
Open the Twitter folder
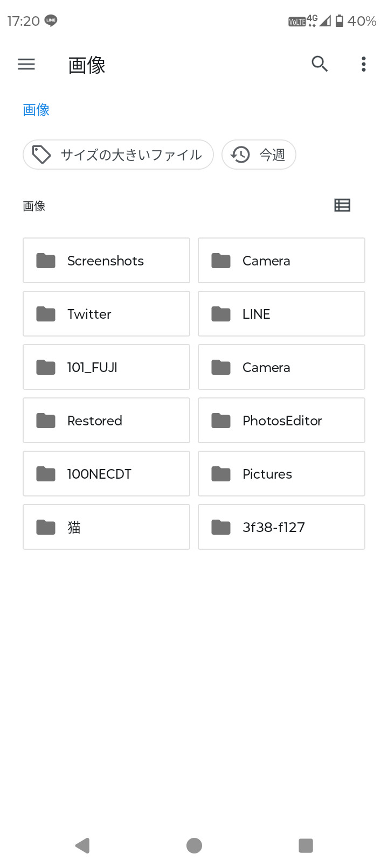(106, 314)
